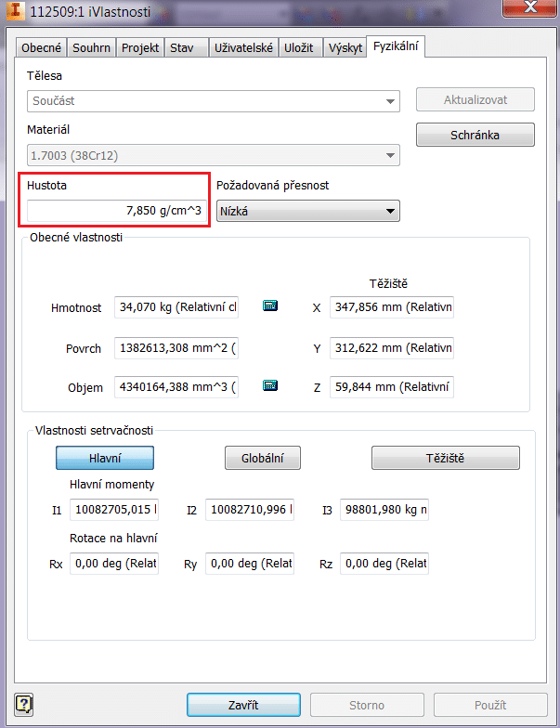
Task: Open the Materiál dropdown 1.7003 (38Cr12)
Action: pos(214,155)
